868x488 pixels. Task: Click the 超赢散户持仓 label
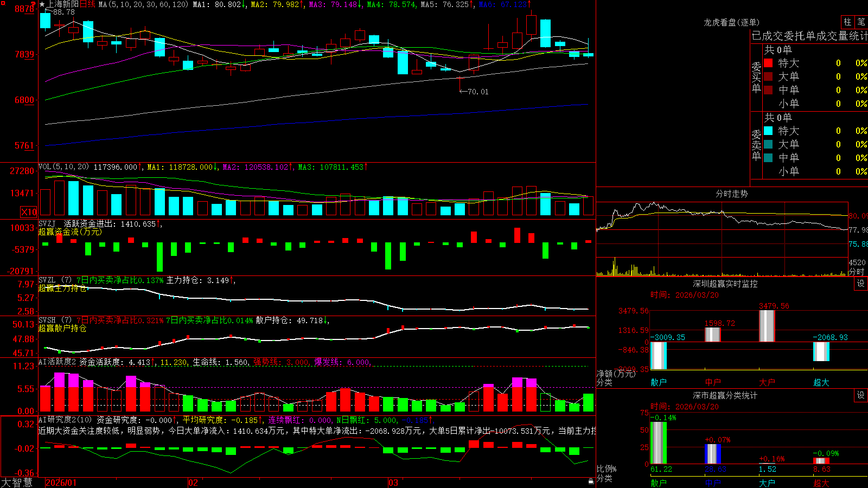pos(62,328)
